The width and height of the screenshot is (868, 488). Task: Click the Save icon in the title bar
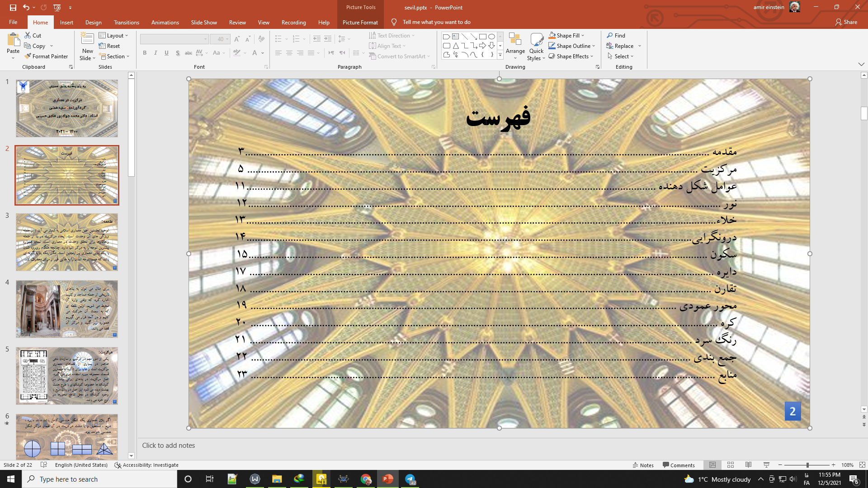13,7
